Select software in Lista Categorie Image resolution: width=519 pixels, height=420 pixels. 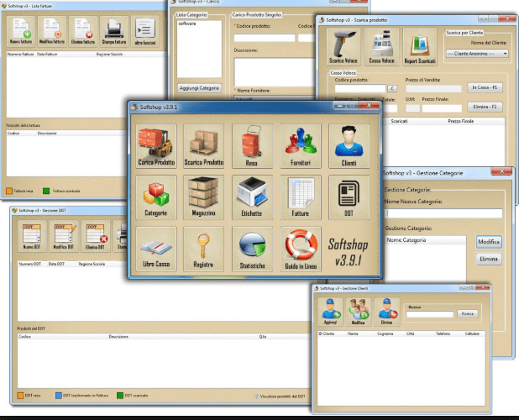click(x=187, y=24)
